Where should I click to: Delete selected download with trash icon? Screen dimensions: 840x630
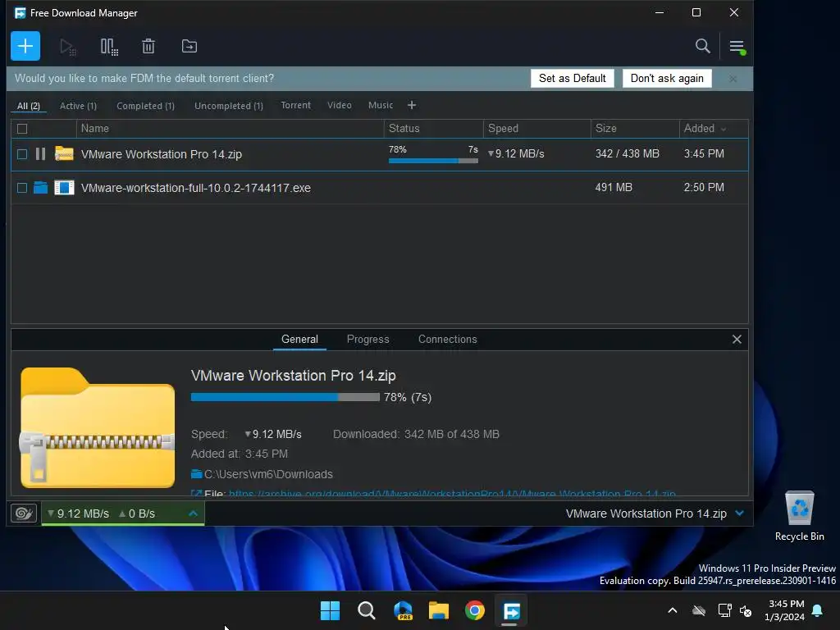[x=148, y=47]
